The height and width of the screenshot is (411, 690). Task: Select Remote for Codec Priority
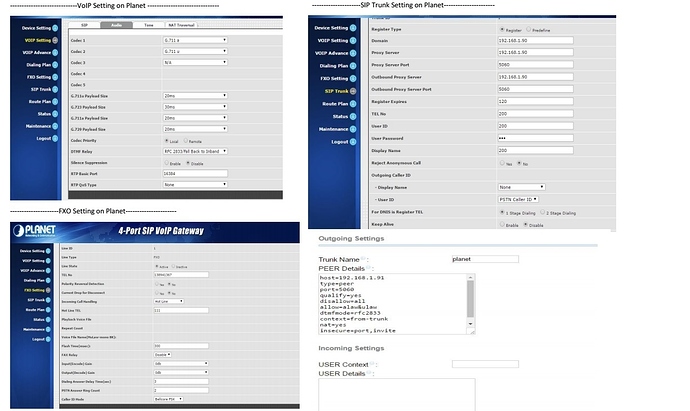point(187,141)
